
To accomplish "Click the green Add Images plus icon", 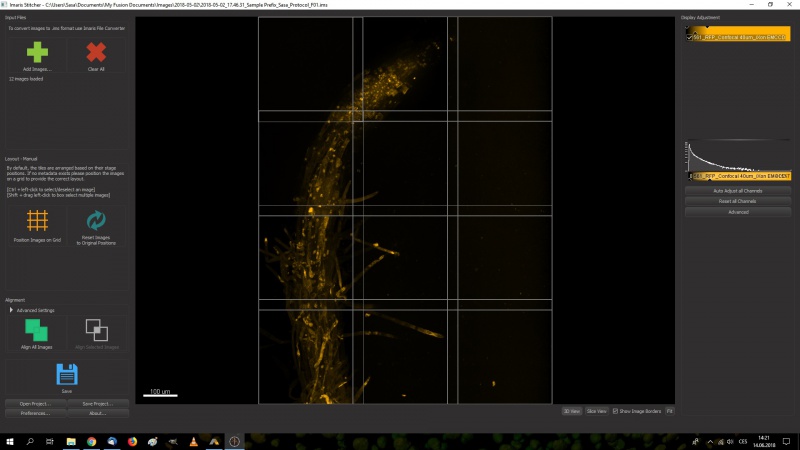I will pos(36,52).
